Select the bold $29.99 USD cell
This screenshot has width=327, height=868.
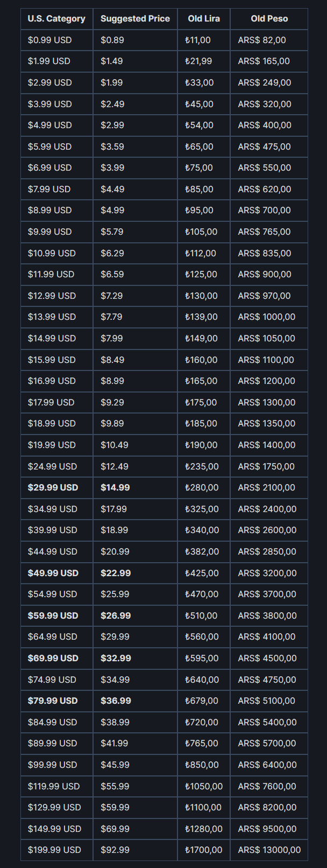(x=56, y=487)
